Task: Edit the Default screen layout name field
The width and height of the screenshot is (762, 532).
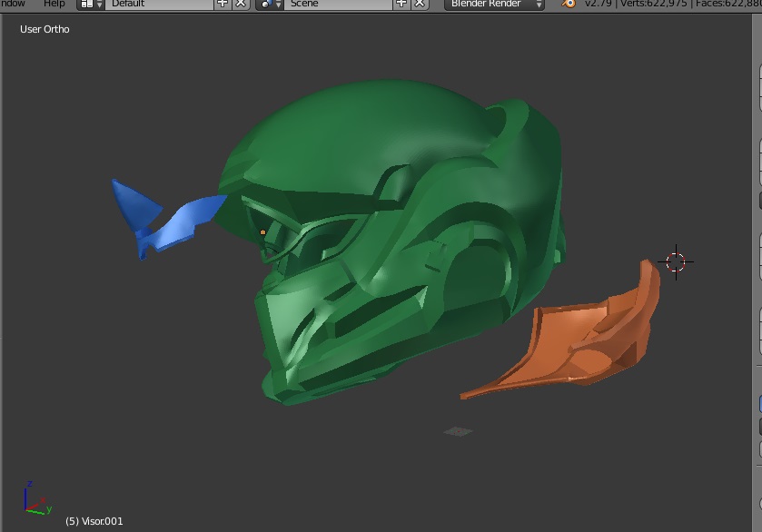Action: [x=160, y=4]
